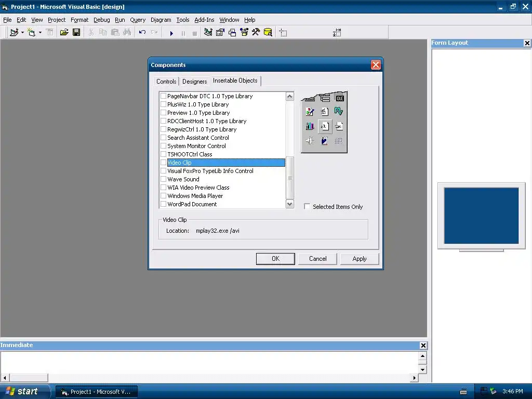This screenshot has width=532, height=399.
Task: Click the Add Form toolbar icon
Action: click(x=32, y=33)
